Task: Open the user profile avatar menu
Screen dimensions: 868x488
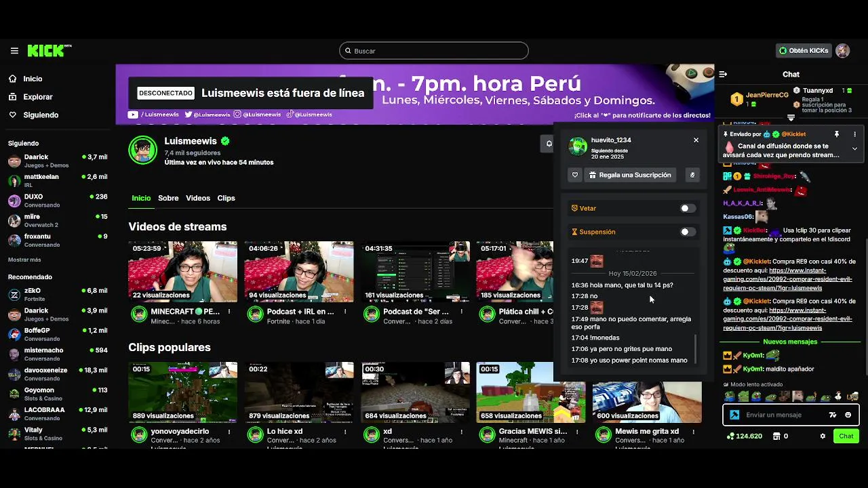Action: 843,51
